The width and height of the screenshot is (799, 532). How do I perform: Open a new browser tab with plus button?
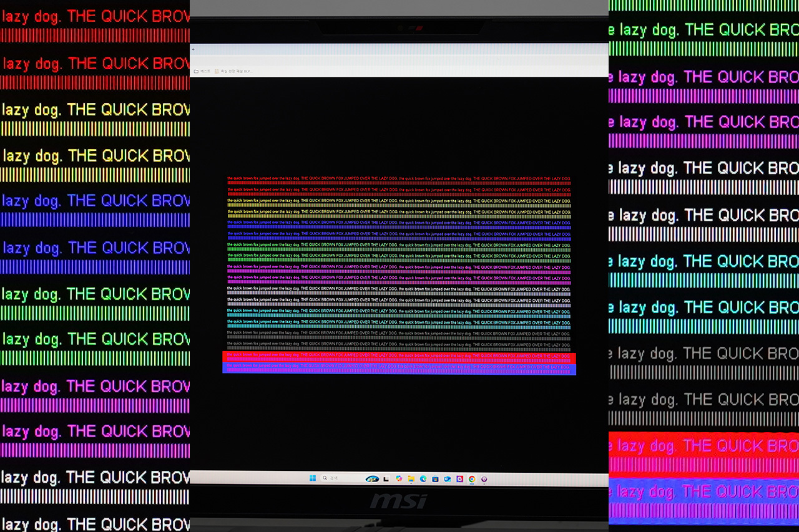(x=193, y=49)
